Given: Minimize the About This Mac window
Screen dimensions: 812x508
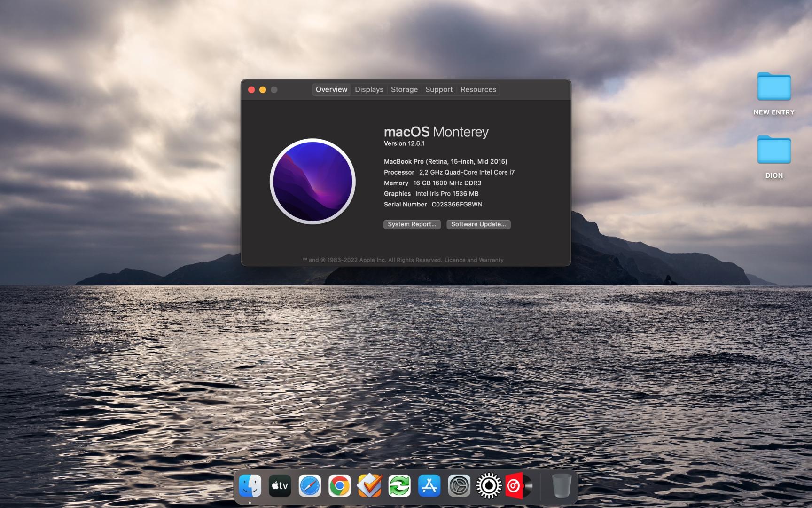Looking at the screenshot, I should coord(263,89).
